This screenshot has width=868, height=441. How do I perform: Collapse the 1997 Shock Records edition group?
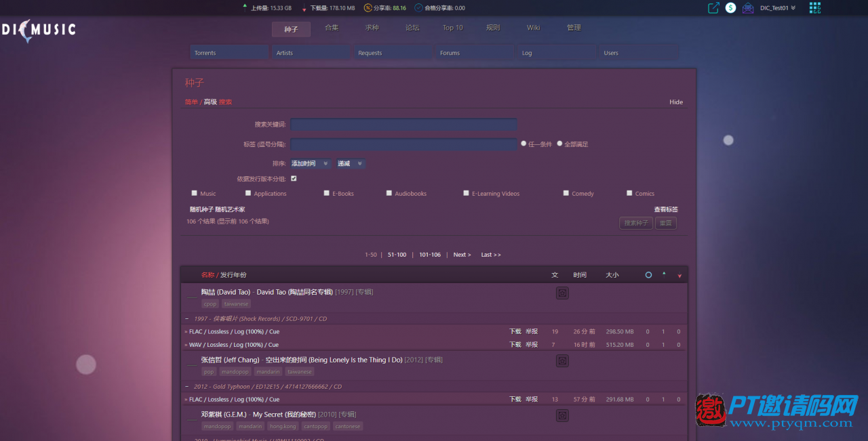(187, 318)
